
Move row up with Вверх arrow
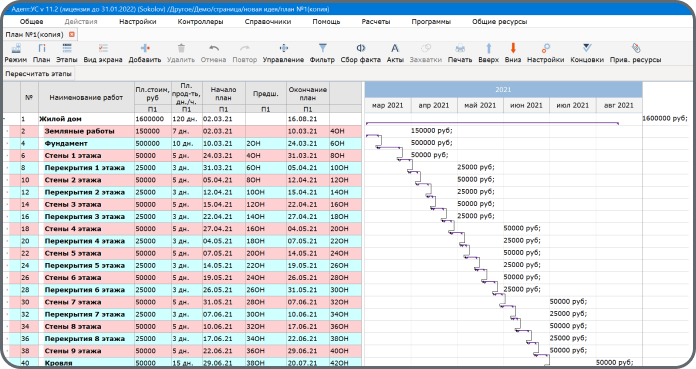(488, 53)
